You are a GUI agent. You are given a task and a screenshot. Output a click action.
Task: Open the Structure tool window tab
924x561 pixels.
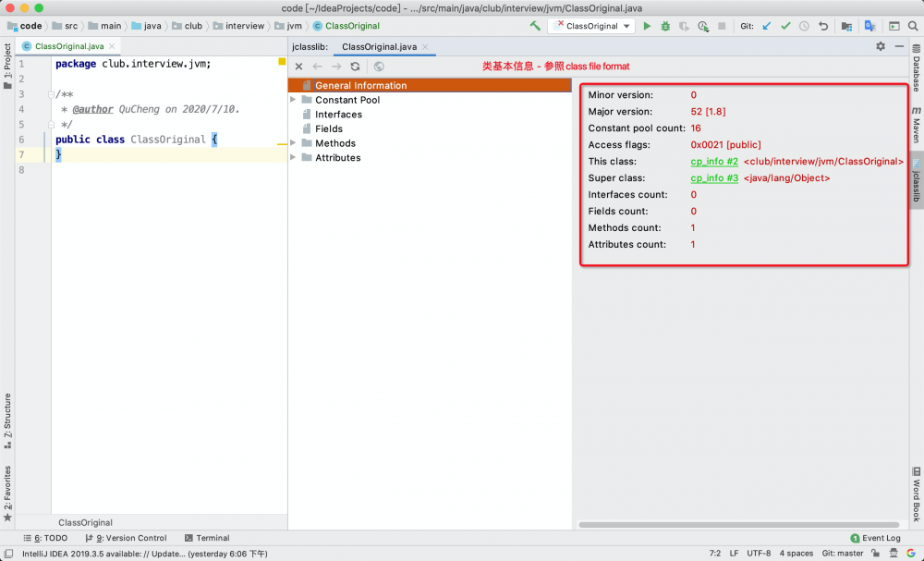click(7, 421)
